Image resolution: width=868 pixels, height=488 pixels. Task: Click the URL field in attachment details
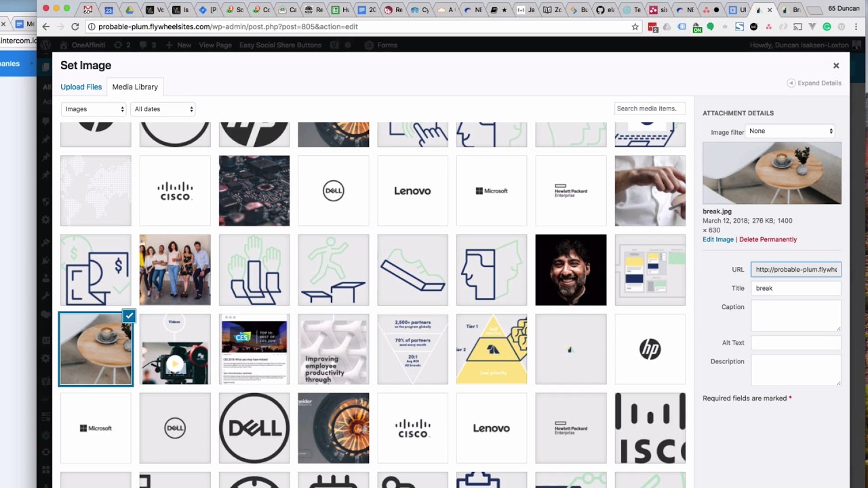795,269
